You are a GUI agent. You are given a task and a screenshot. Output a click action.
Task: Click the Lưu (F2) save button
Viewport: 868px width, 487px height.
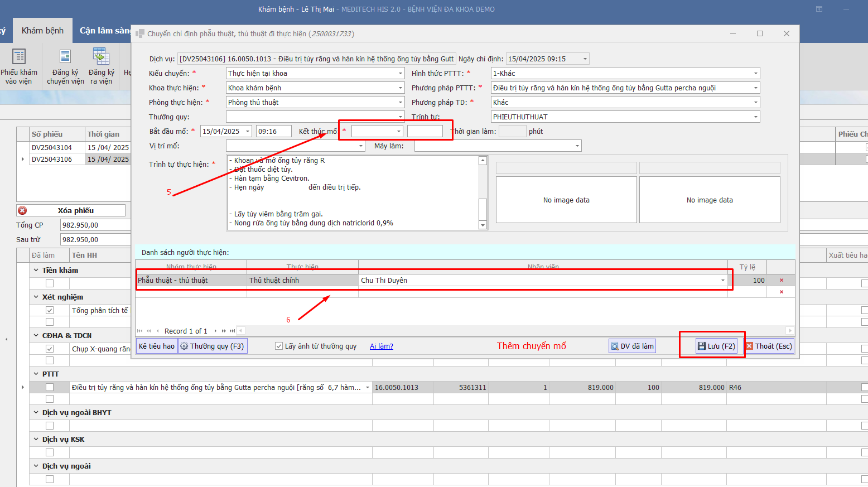[717, 346]
